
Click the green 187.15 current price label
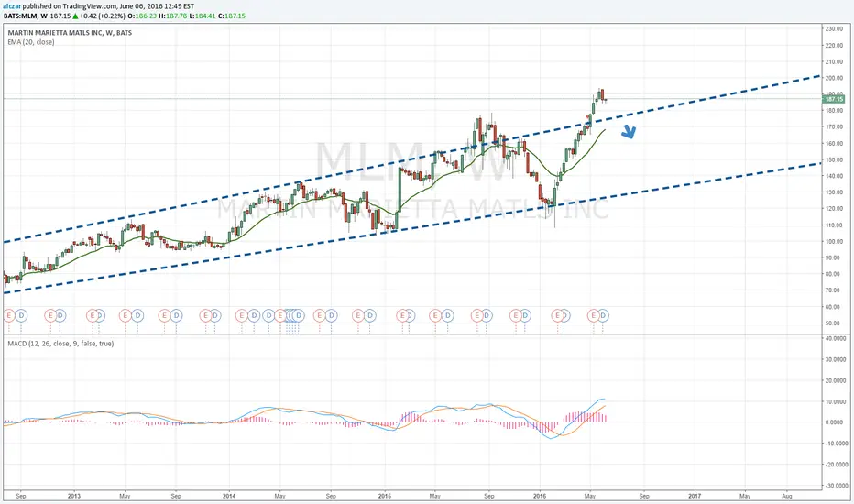tap(834, 99)
